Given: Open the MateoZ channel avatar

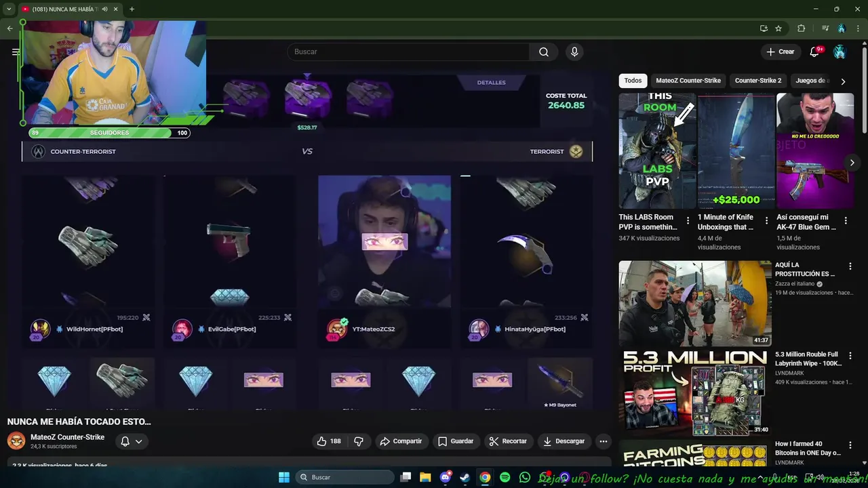Looking at the screenshot, I should [16, 441].
